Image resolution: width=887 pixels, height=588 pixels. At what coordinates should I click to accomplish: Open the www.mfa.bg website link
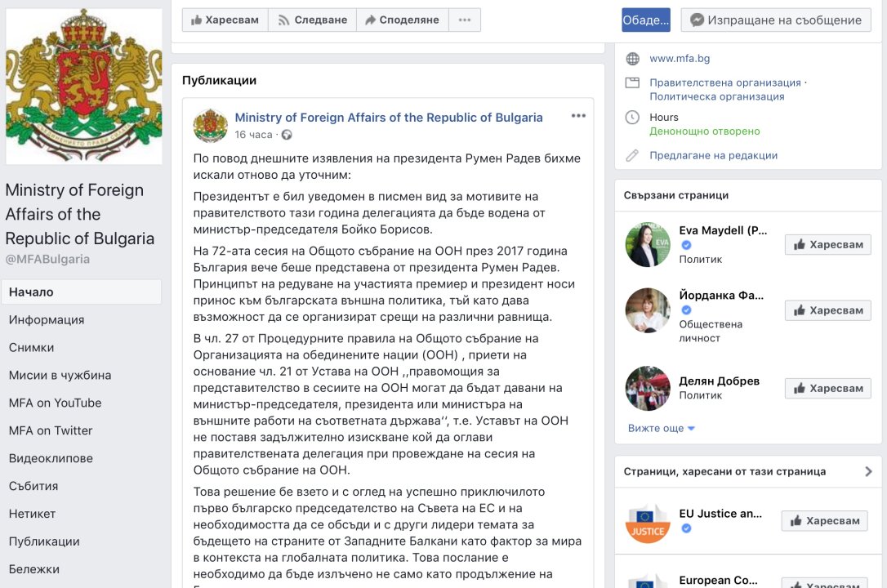point(680,58)
